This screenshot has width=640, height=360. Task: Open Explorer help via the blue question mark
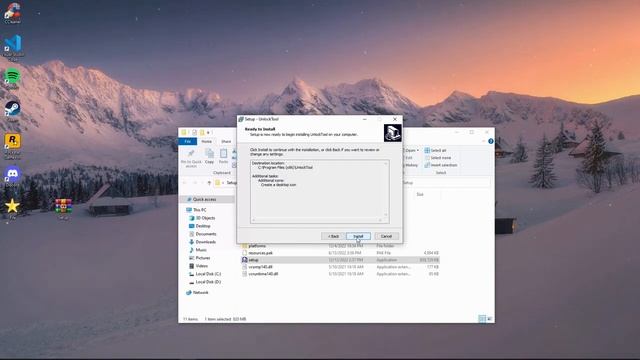tap(491, 141)
